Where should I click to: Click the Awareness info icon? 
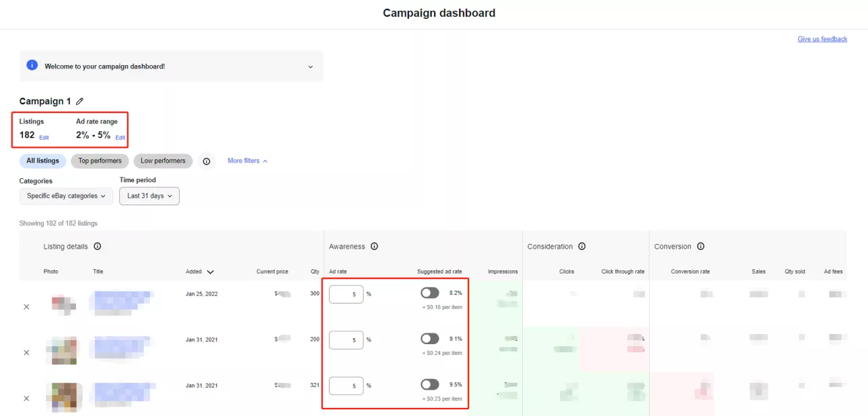tap(374, 247)
